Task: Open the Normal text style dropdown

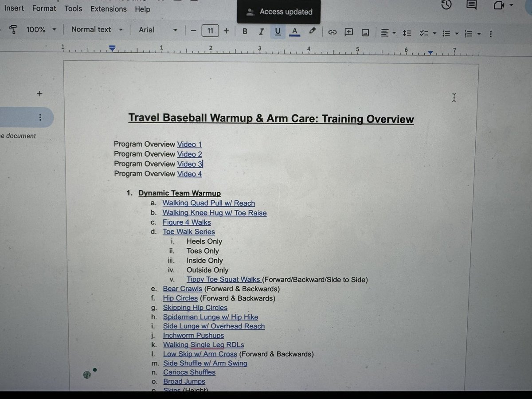Action: pos(97,29)
